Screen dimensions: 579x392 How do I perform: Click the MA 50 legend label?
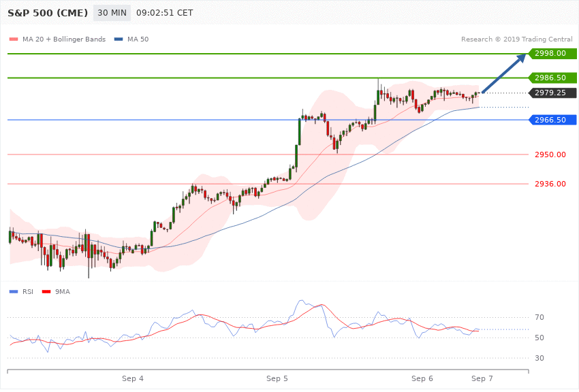click(x=138, y=39)
